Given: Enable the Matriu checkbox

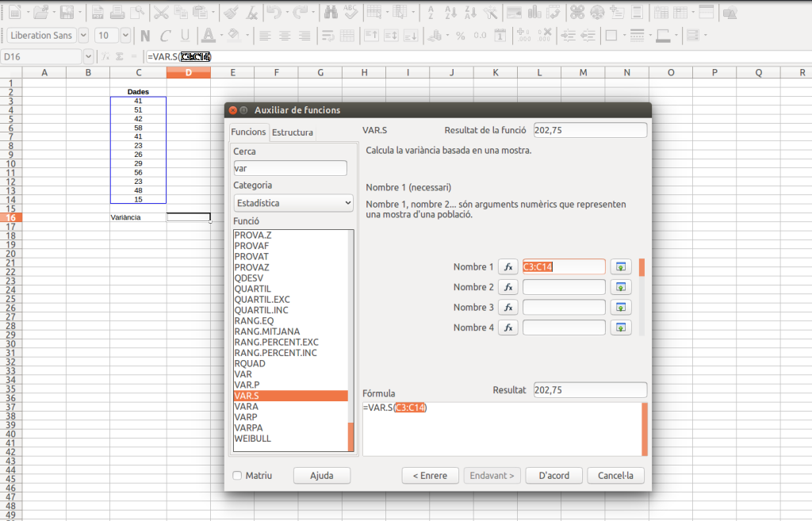Looking at the screenshot, I should [x=238, y=476].
